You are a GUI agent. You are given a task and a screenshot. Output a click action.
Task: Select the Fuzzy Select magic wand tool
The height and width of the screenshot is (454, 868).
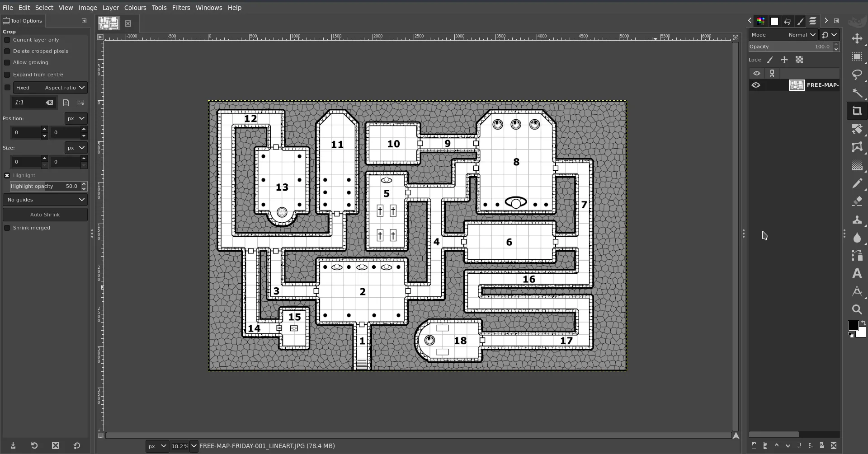click(x=857, y=93)
